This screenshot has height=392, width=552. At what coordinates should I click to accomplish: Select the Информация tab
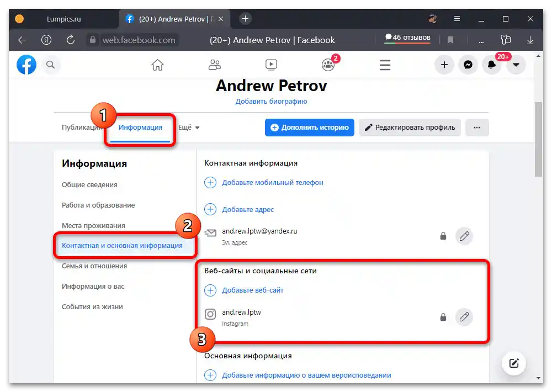[140, 128]
